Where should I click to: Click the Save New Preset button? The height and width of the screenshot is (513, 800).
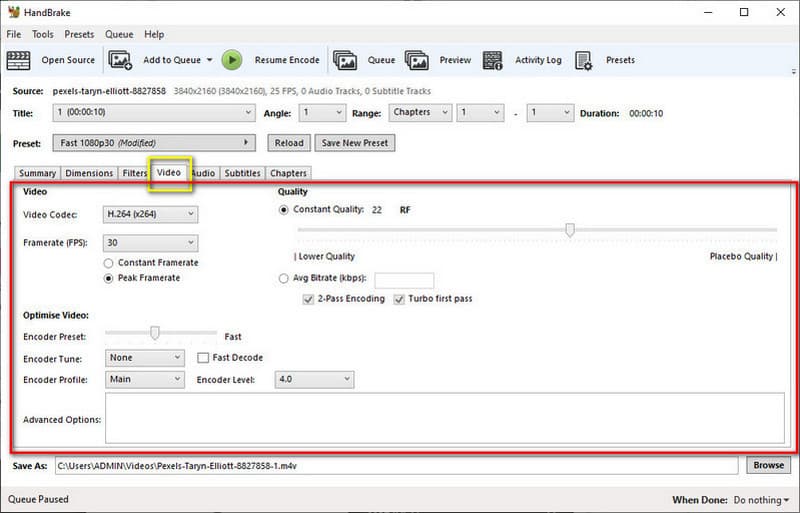[x=355, y=143]
